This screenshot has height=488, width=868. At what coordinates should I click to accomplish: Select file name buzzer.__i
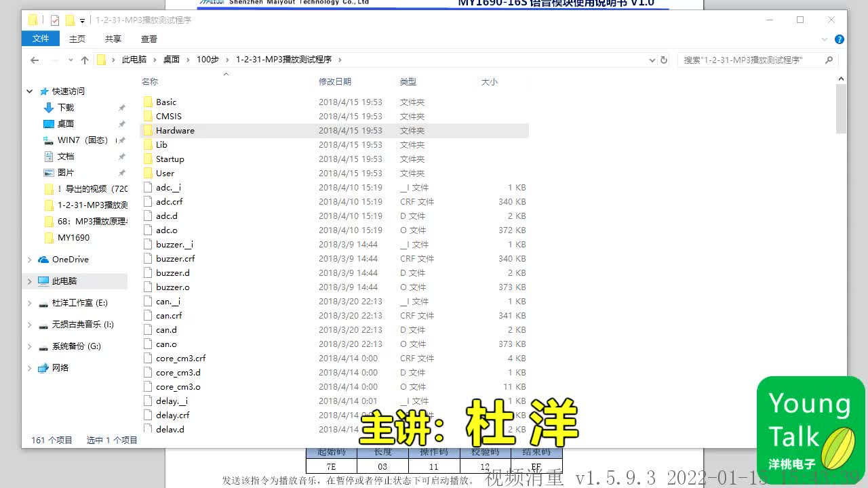(174, 244)
